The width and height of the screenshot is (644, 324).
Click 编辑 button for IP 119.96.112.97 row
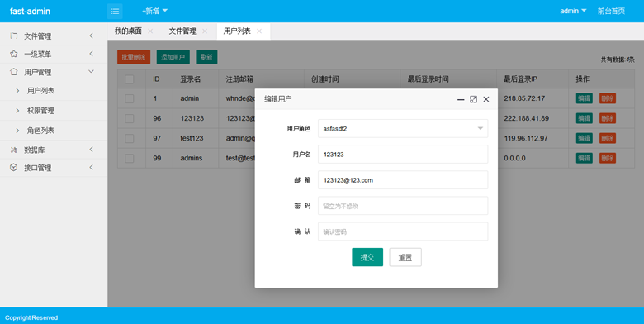pyautogui.click(x=584, y=138)
